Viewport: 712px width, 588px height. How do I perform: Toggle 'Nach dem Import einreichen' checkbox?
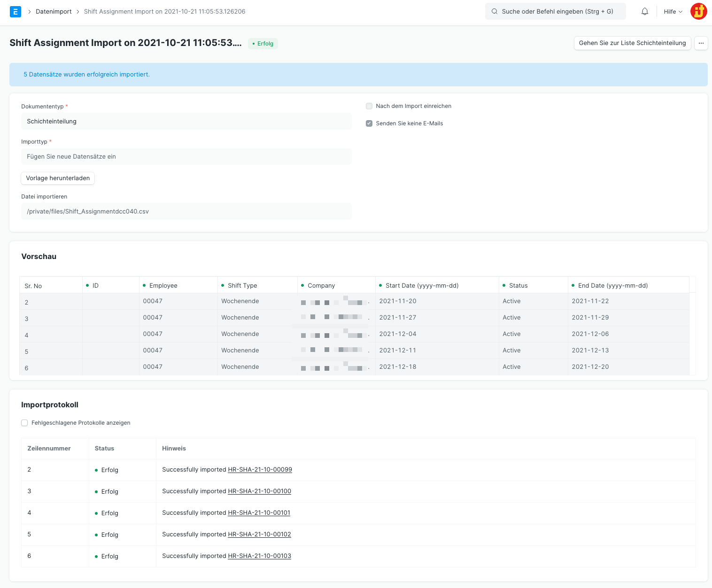[369, 106]
